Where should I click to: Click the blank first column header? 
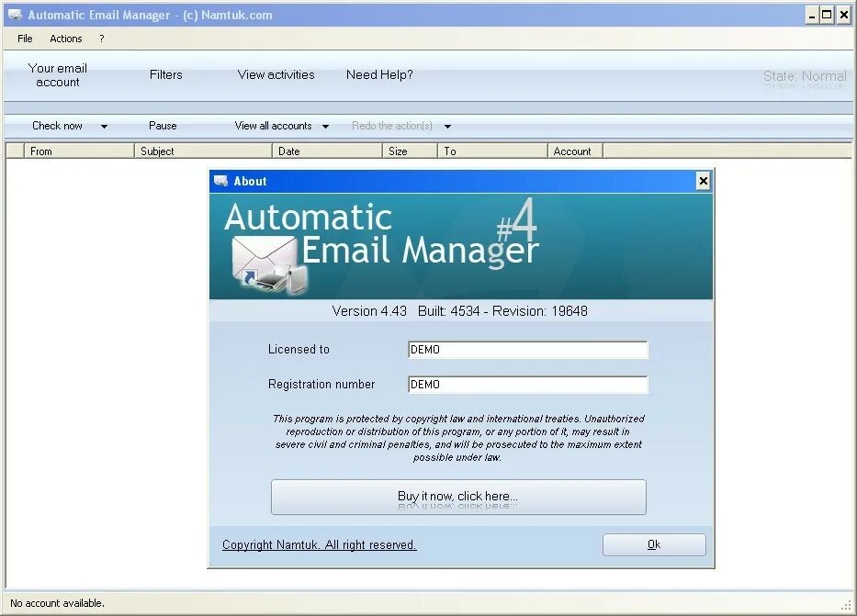pyautogui.click(x=16, y=151)
